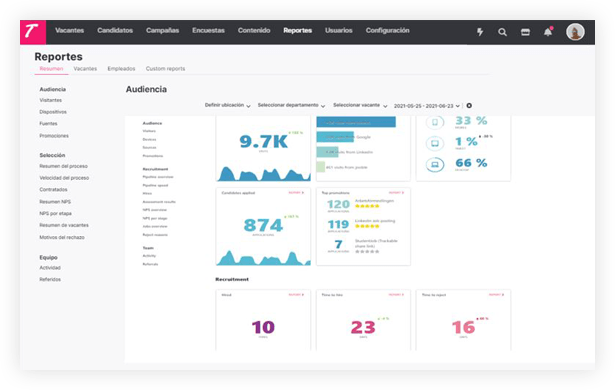Switch to the Custom reports tab
Image resolution: width=615 pixels, height=390 pixels.
tap(166, 69)
